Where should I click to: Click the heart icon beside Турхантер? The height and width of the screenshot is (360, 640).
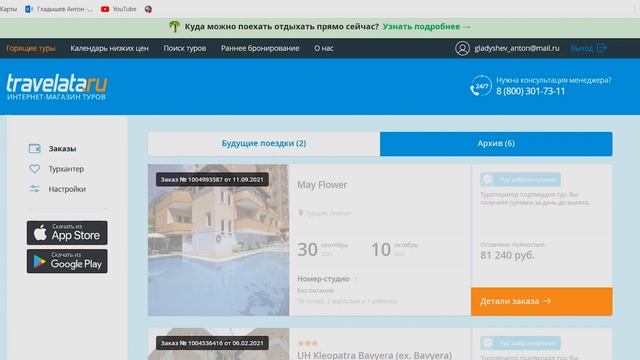click(34, 169)
